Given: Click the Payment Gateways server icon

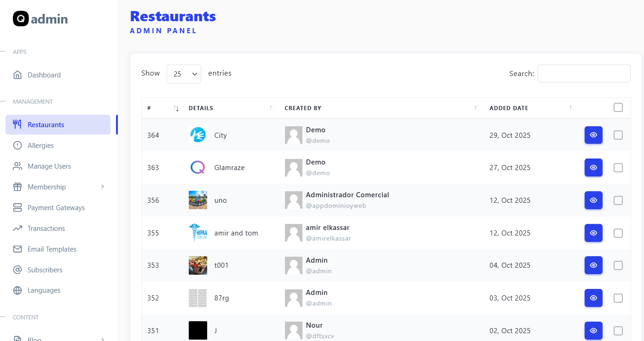Looking at the screenshot, I should 17,208.
